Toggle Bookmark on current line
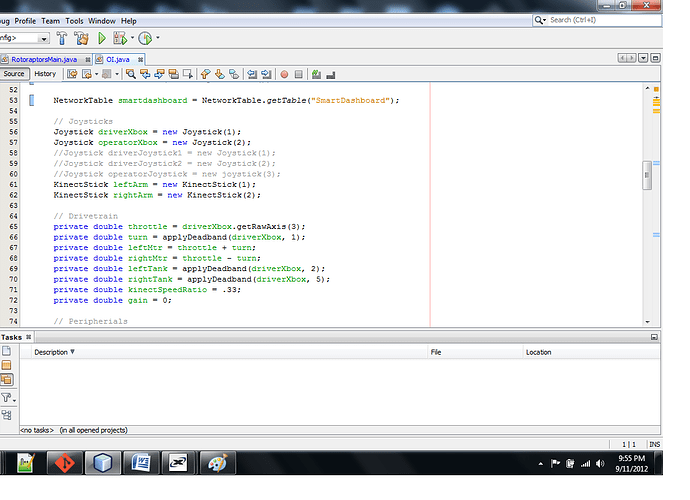This screenshot has height=500, width=690. (234, 74)
